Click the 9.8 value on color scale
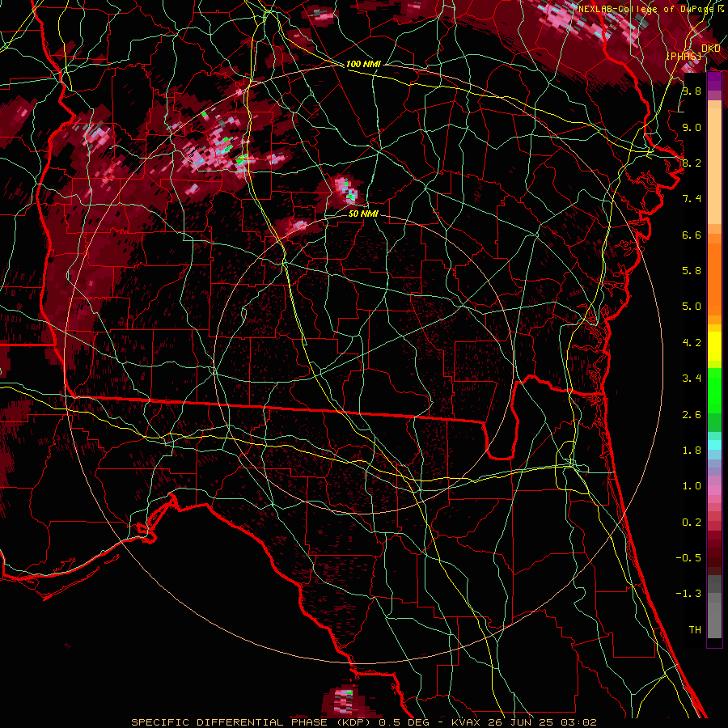 pos(692,91)
